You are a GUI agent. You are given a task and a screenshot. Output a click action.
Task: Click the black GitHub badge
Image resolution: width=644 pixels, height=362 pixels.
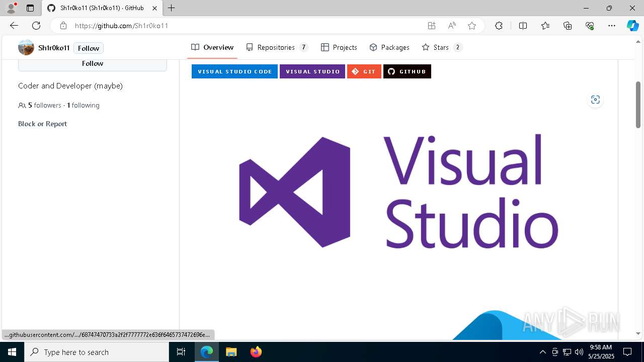(407, 71)
